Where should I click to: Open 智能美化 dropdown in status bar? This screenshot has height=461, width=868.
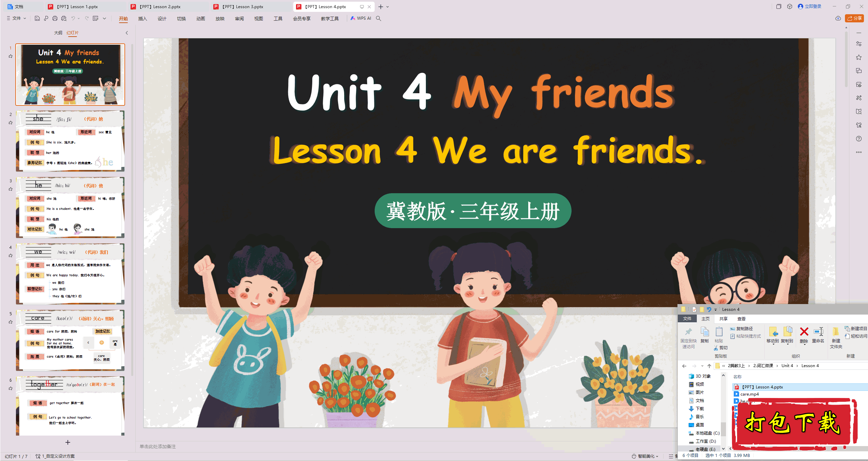[645, 456]
